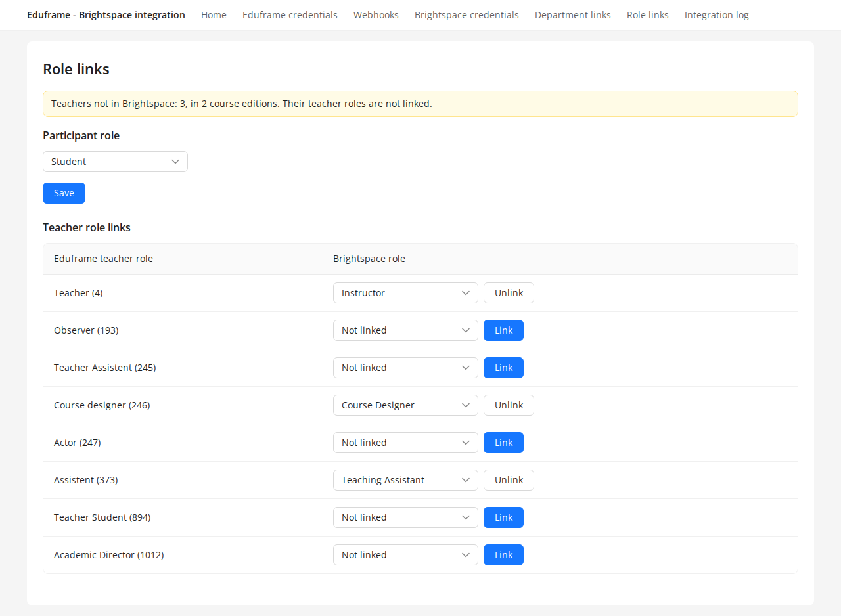
Task: Select Role links in navigation bar
Action: [648, 15]
